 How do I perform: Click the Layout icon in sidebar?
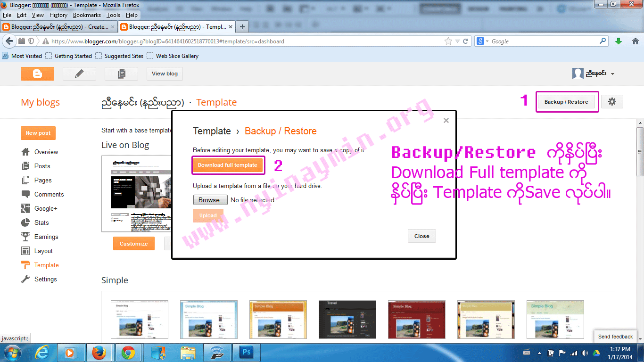tap(25, 251)
